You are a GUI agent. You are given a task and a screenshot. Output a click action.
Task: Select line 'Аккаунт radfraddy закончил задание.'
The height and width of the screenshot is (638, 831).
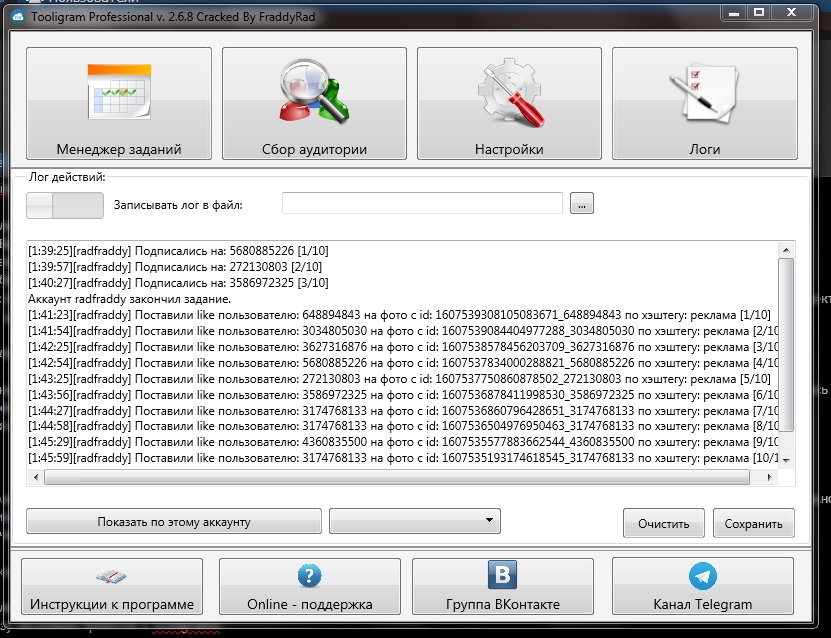(130, 299)
